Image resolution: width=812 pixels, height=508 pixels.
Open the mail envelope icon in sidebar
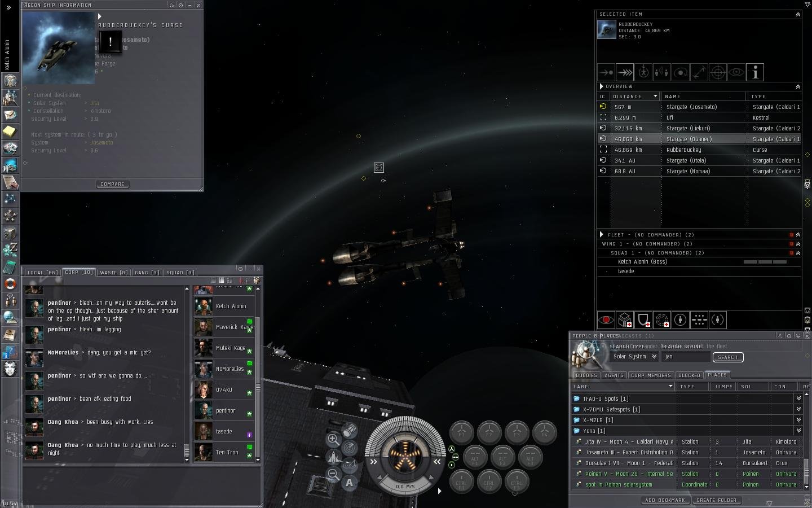10,115
